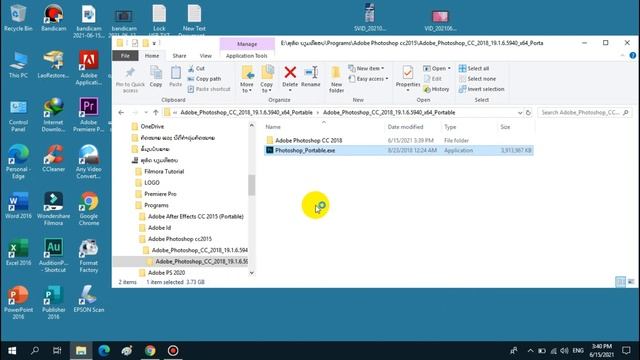This screenshot has height=360, width=640.
Task: Open Google Chrome from taskbar
Action: click(x=150, y=351)
